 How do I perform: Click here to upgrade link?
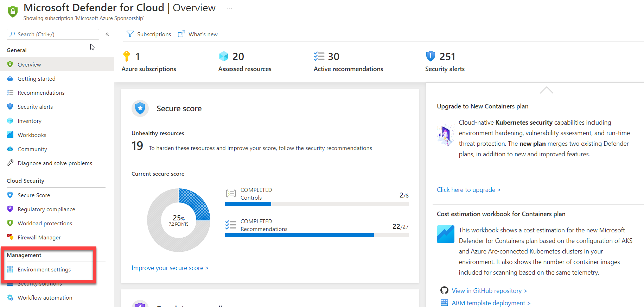click(x=469, y=190)
